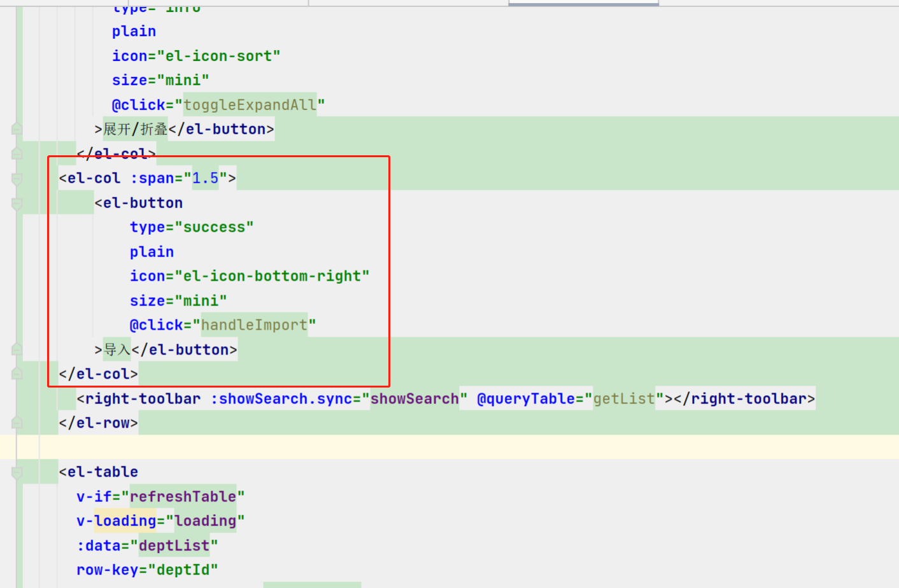This screenshot has width=899, height=588.
Task: Click the plain attribute above icon el-icon-sort
Action: [134, 31]
